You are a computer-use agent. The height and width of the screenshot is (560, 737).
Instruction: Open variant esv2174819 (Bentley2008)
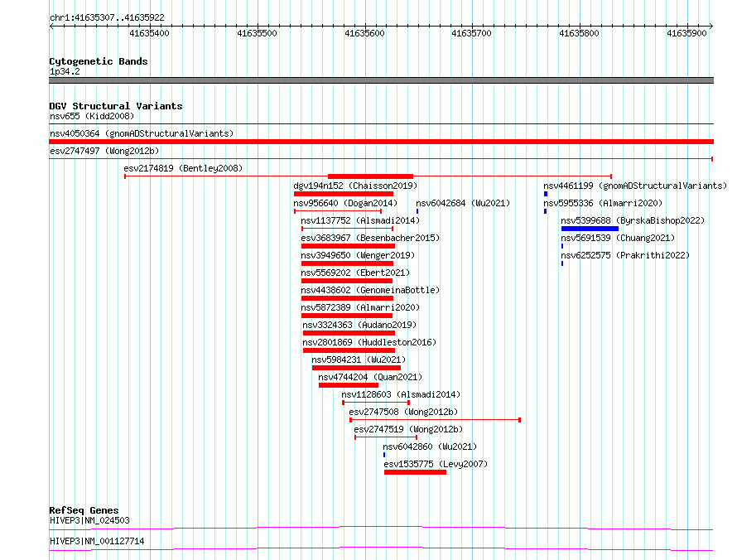click(x=183, y=168)
